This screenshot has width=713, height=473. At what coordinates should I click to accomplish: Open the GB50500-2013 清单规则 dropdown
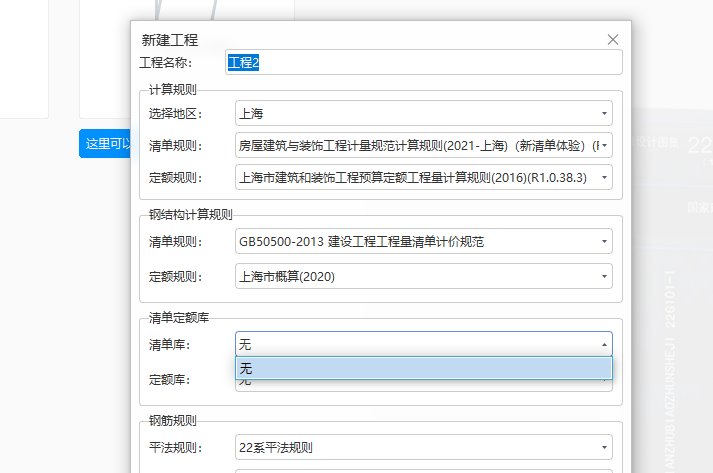pos(424,241)
